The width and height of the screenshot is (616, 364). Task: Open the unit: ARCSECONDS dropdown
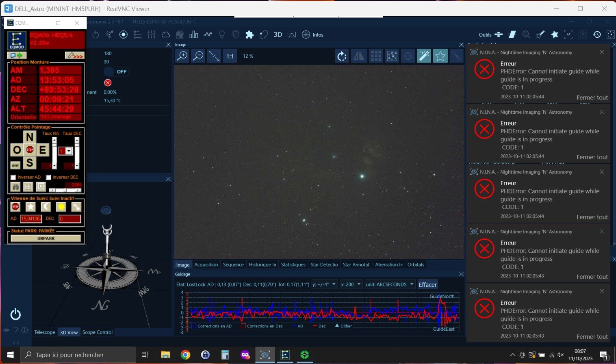click(x=390, y=284)
